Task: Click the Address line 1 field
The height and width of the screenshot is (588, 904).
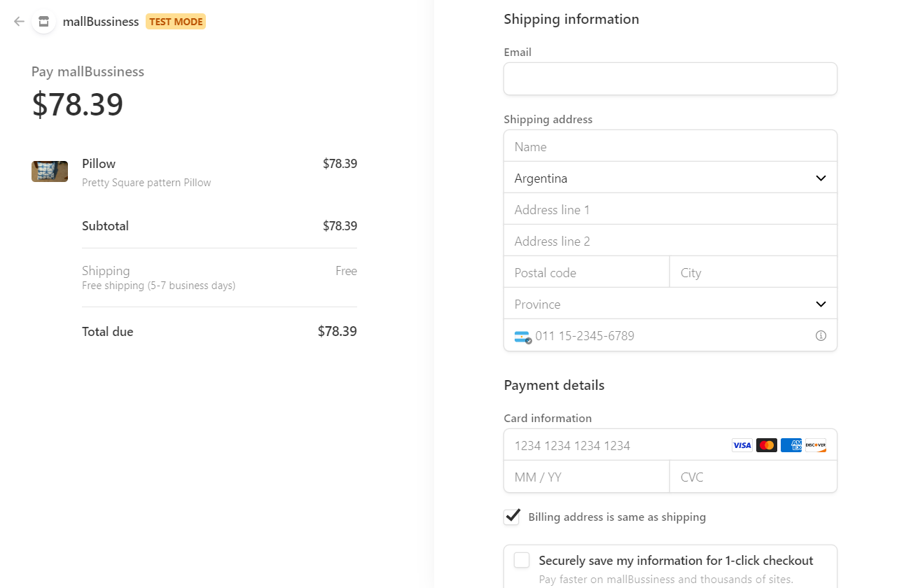Action: pyautogui.click(x=670, y=210)
